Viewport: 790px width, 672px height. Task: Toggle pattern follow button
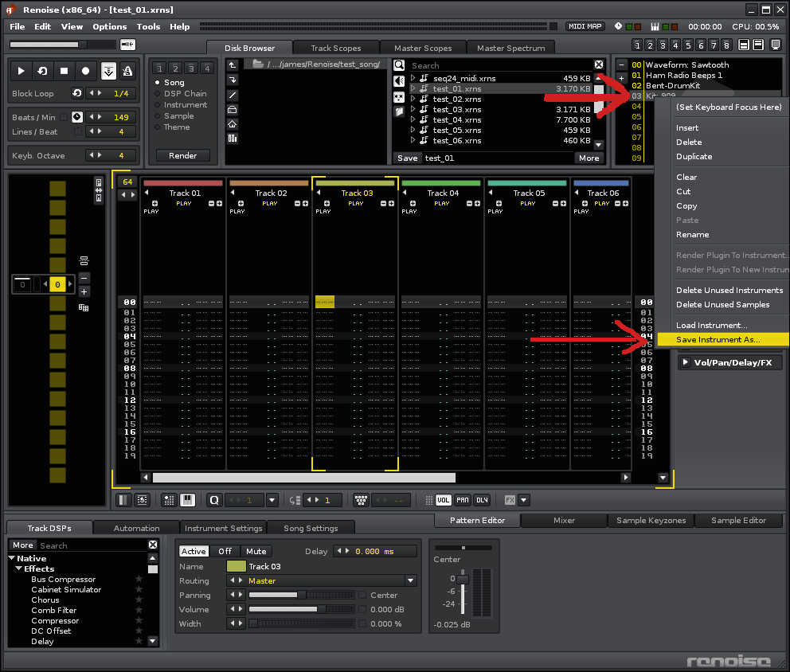point(108,71)
